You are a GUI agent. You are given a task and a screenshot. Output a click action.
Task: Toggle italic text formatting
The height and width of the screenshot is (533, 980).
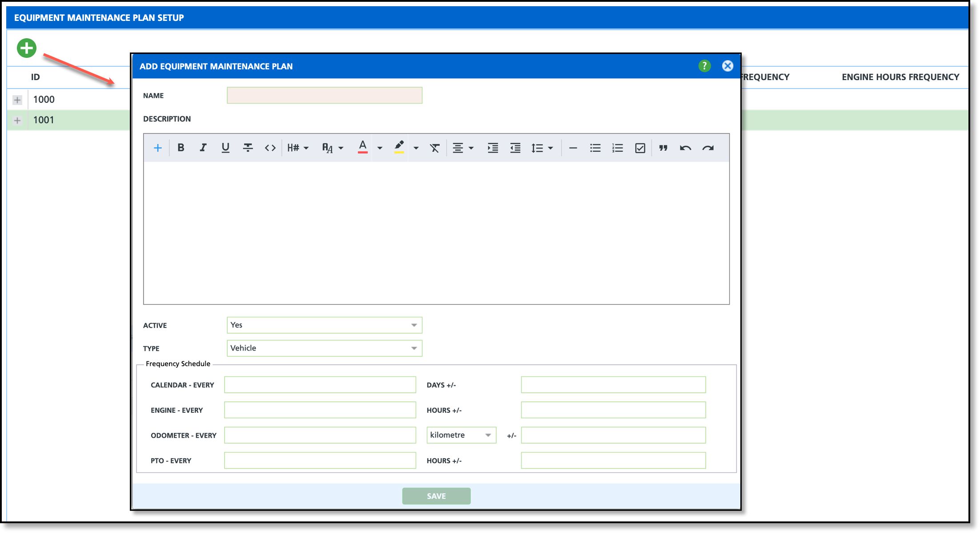(203, 148)
